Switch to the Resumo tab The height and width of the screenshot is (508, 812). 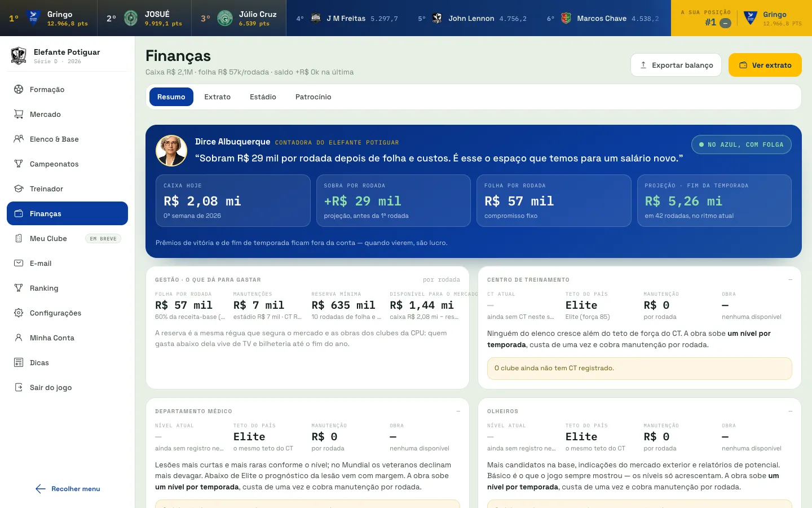tap(171, 97)
